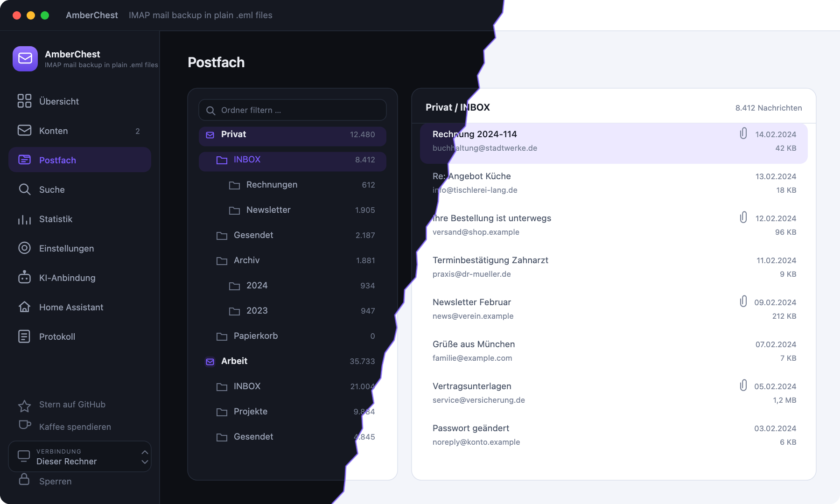Focus the Ordner filtern search field
The height and width of the screenshot is (504, 840).
(293, 110)
